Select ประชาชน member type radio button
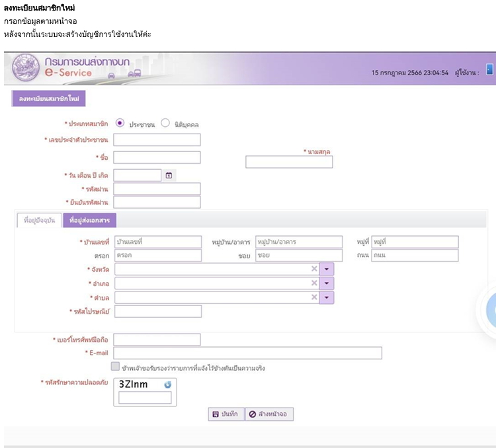The height and width of the screenshot is (448, 496). tap(120, 123)
